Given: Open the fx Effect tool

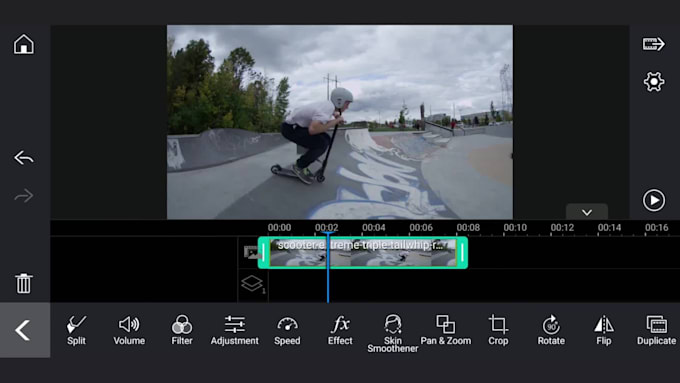Looking at the screenshot, I should pyautogui.click(x=340, y=330).
